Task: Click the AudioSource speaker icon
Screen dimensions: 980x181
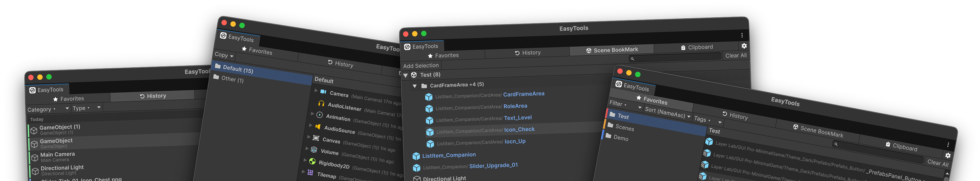Action: click(318, 126)
